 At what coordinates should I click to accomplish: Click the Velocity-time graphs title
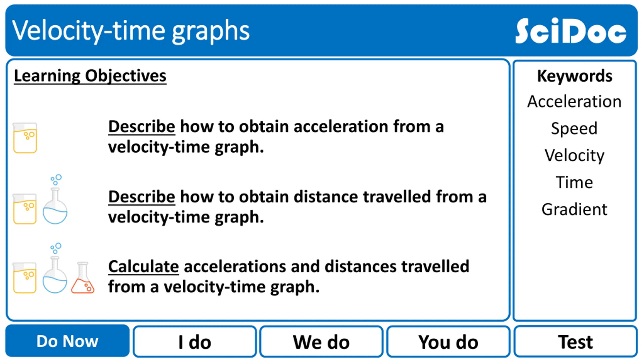pyautogui.click(x=131, y=31)
